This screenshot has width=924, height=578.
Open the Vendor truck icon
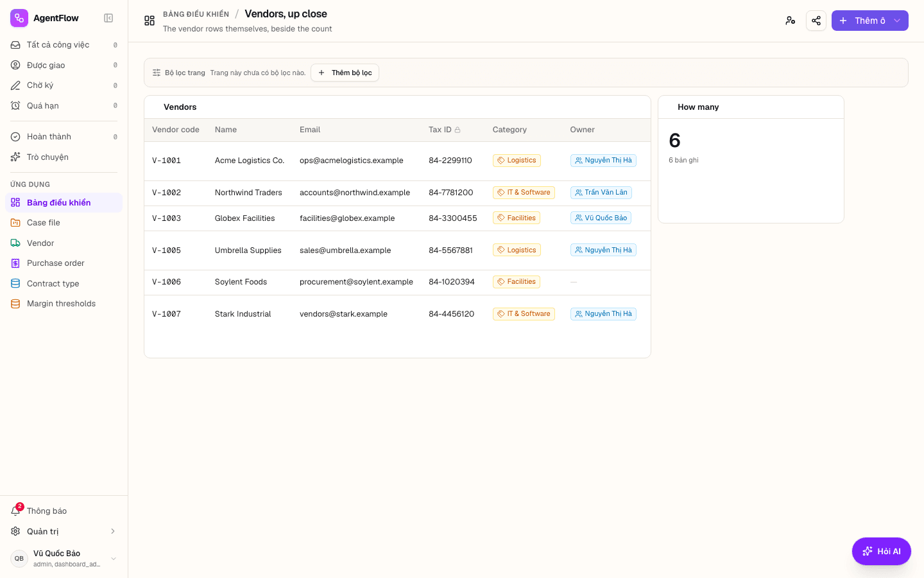click(x=15, y=243)
